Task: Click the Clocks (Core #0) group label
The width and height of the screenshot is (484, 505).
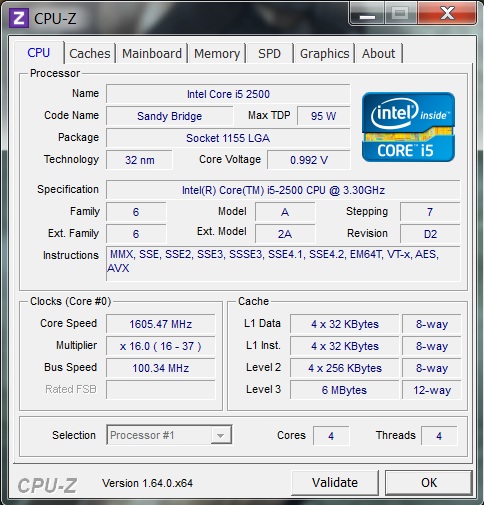Action: [x=70, y=301]
